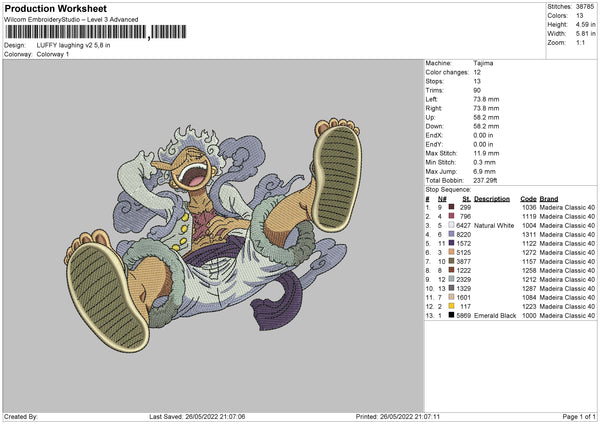Click the 'Stop Sequence:' heading
Screen dimensions: 600x424
coord(448,190)
